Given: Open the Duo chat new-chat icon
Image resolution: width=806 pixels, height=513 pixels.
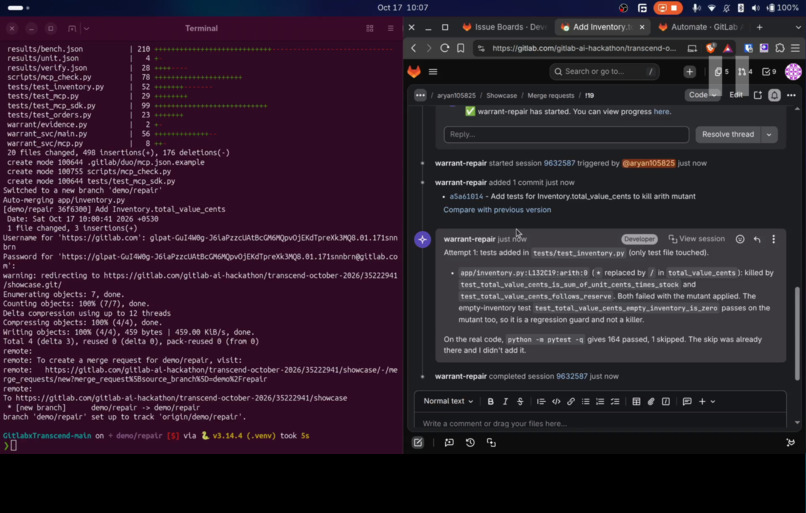Looking at the screenshot, I should (x=418, y=443).
